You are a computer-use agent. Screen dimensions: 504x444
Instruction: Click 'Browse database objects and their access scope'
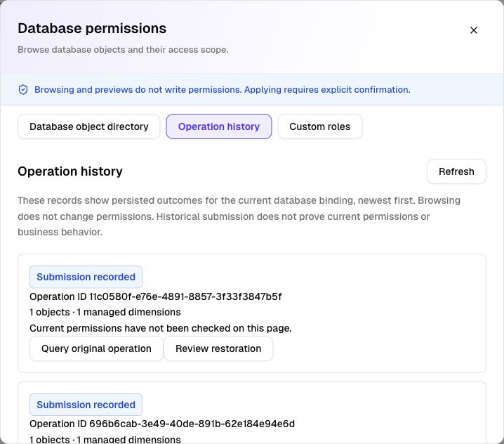[x=123, y=50]
